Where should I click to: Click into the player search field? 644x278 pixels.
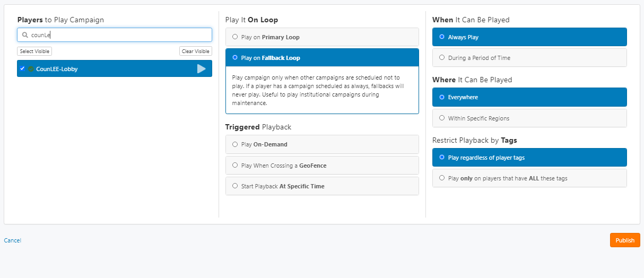coord(115,35)
